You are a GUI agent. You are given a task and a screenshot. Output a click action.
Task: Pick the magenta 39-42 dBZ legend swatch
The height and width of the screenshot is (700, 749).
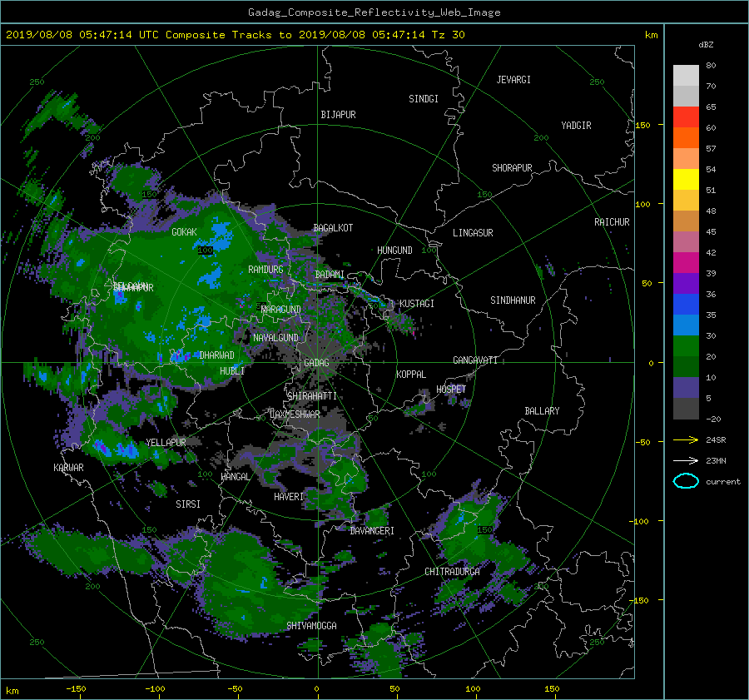tap(686, 262)
